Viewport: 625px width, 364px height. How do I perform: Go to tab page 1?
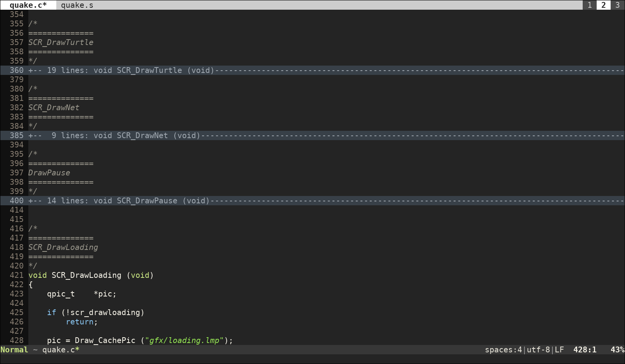tap(590, 5)
